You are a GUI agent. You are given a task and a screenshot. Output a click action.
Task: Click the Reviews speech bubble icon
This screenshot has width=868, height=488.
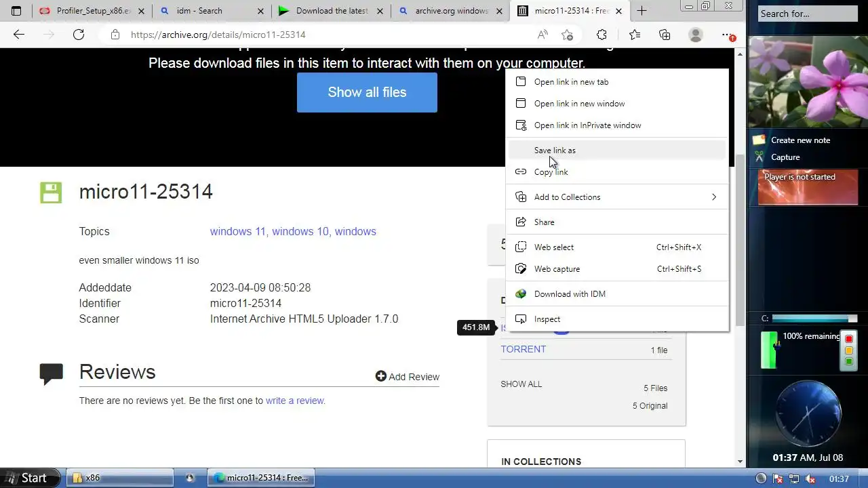pos(52,373)
